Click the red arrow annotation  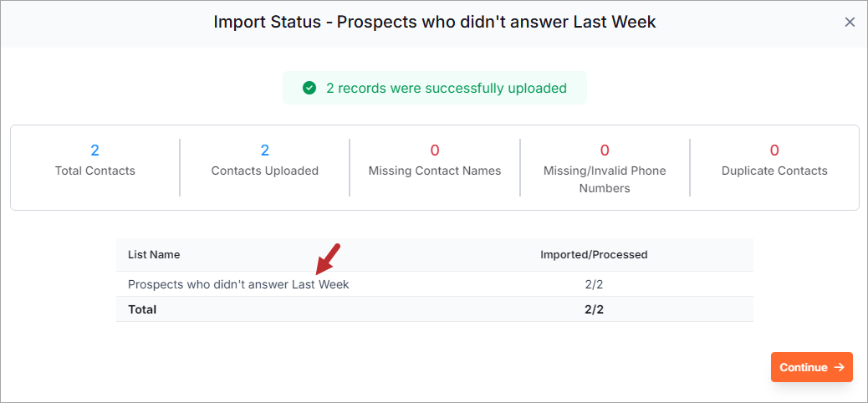coord(328,259)
